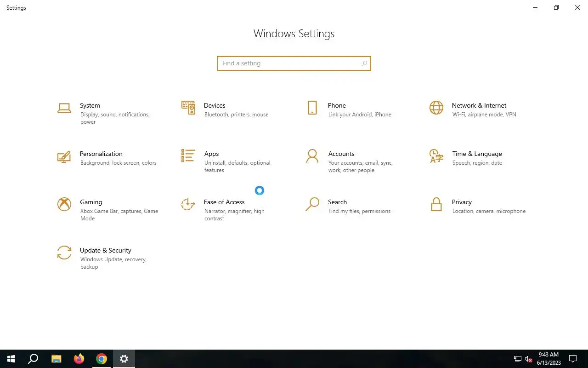Screen dimensions: 588x368
Task: Open Devices settings title link
Action: [x=215, y=105]
